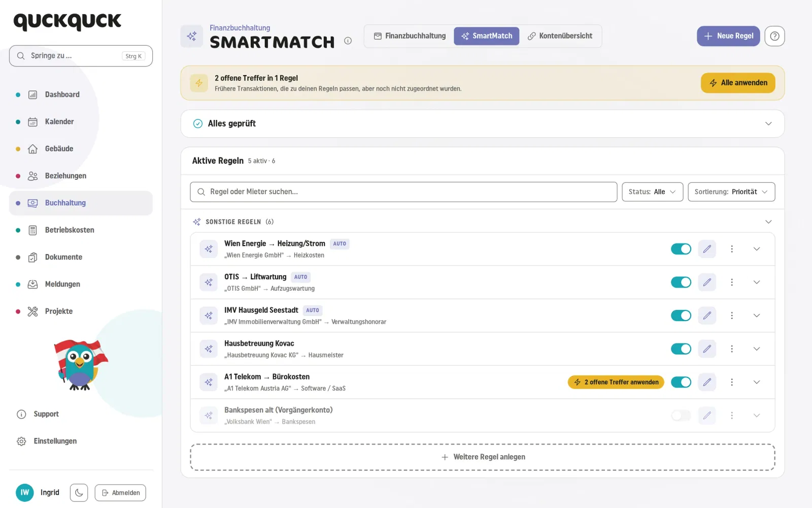
Task: Open more options for Hausbetreuung Kovac rule
Action: (x=732, y=348)
